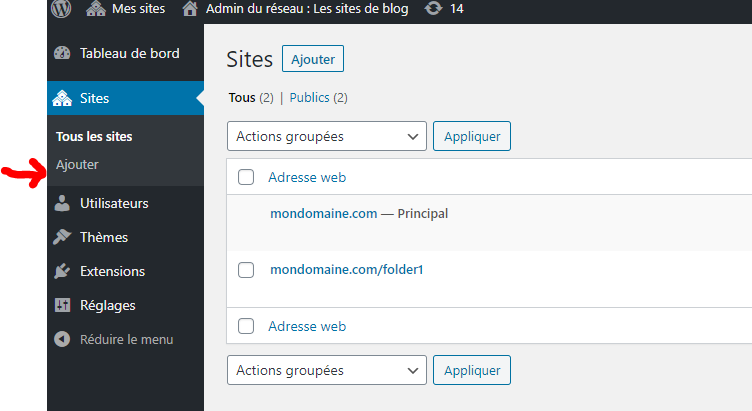The height and width of the screenshot is (411, 752).
Task: Click the Réglages settings icon
Action: pyautogui.click(x=63, y=306)
